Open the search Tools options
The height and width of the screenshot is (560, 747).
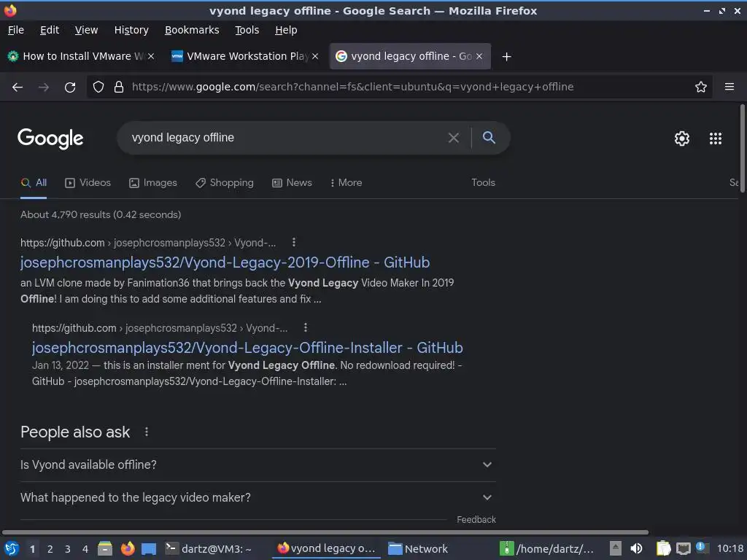tap(483, 183)
